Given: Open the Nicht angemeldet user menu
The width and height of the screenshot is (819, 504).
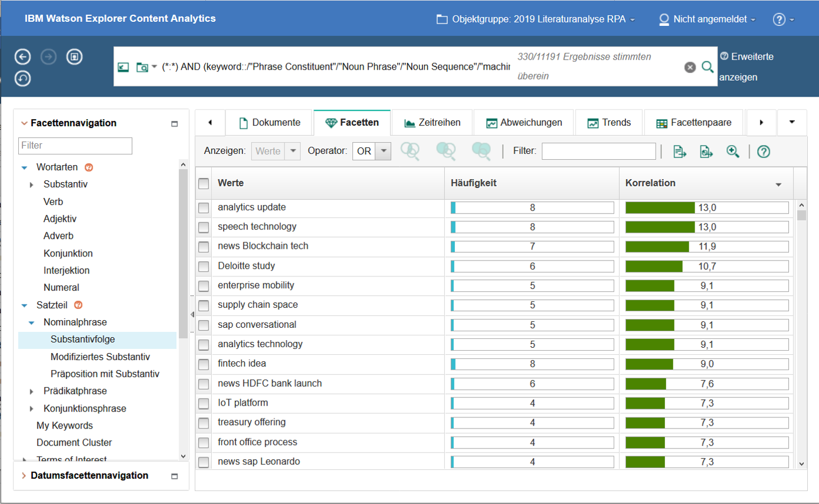Looking at the screenshot, I should click(707, 19).
